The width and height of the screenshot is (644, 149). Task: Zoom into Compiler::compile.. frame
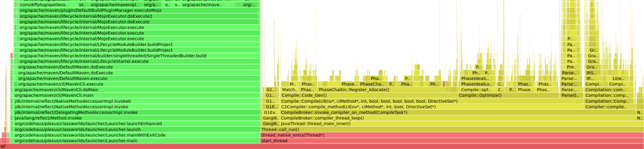(x=609, y=107)
